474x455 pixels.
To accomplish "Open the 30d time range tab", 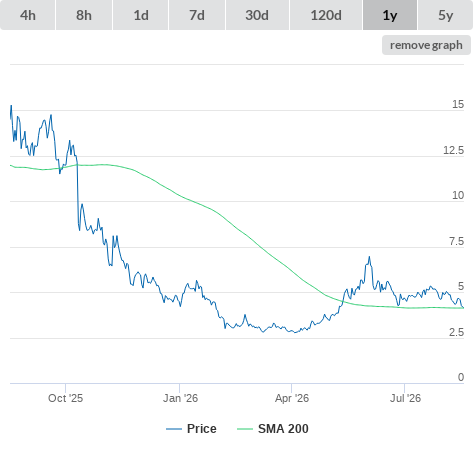I will (257, 15).
